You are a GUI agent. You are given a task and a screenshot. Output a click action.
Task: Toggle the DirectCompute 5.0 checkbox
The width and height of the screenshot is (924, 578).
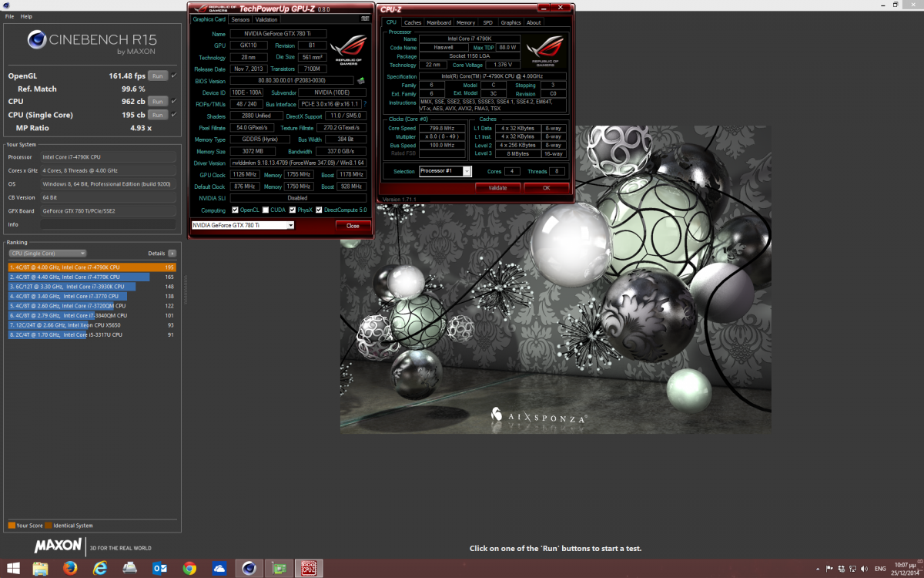point(319,210)
